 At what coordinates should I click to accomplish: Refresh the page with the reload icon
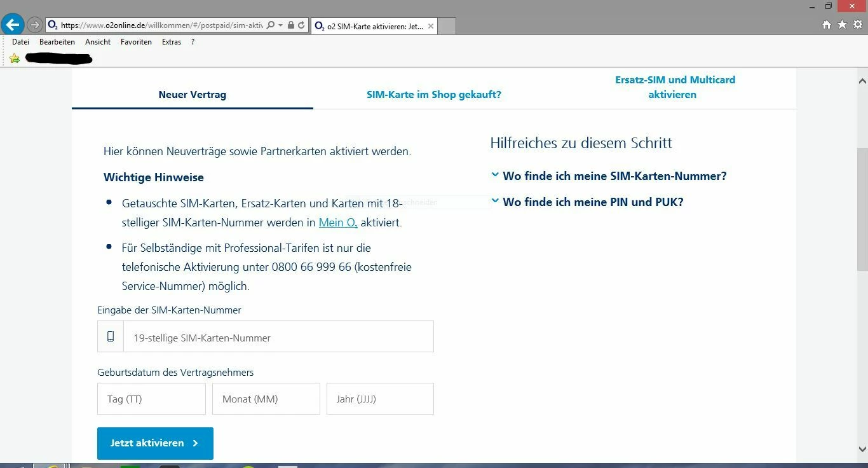tap(301, 25)
